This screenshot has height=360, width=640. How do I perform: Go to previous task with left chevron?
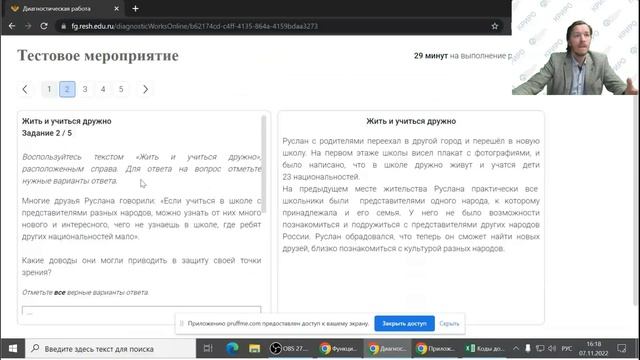point(25,89)
